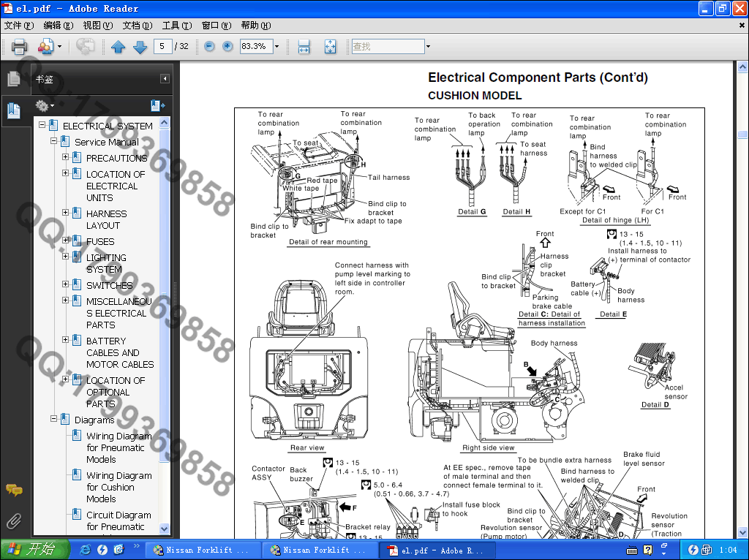Open the Wiring Diagram for Cushion Models bookmark
This screenshot has width=749, height=560.
(x=118, y=487)
